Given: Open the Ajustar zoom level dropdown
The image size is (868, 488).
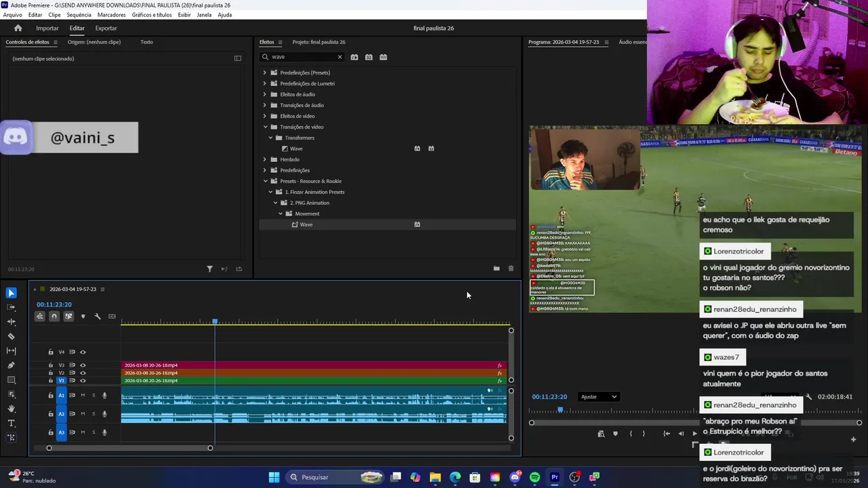Looking at the screenshot, I should tap(598, 396).
